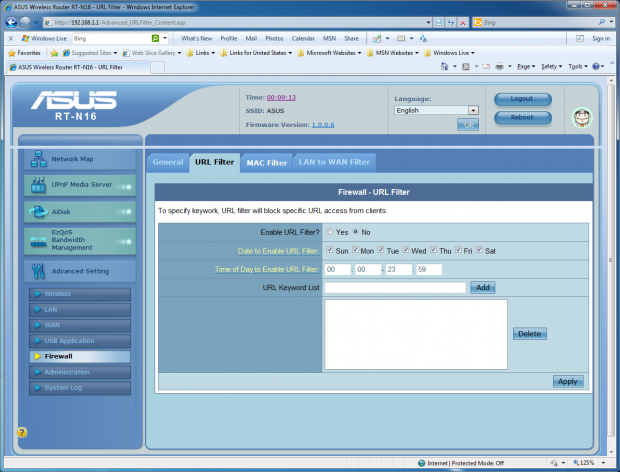Click the Bing search magnifier icon

click(601, 23)
